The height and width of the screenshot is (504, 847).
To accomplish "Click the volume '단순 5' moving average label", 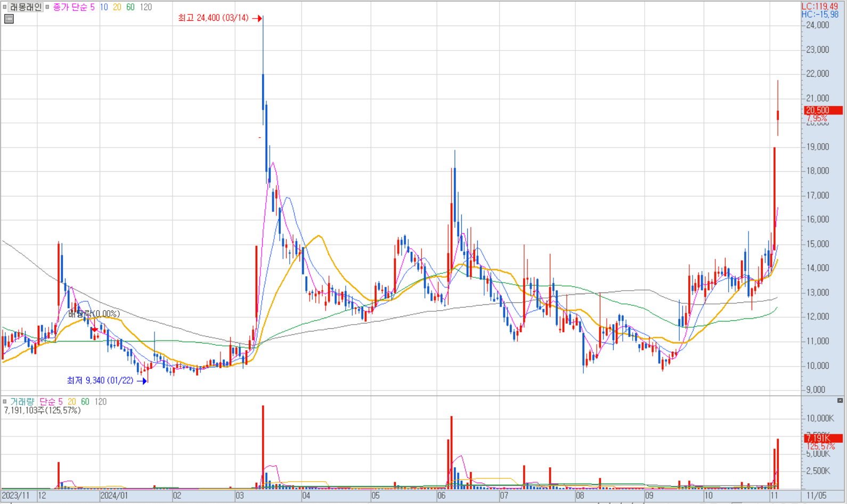I will click(x=51, y=401).
